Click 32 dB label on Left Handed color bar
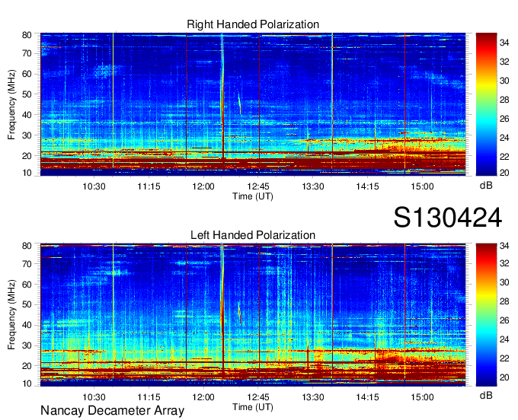518x420 pixels. pyautogui.click(x=504, y=263)
